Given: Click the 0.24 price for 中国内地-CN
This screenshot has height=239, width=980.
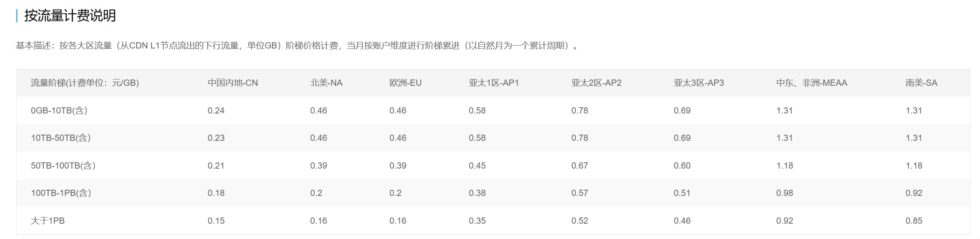Looking at the screenshot, I should [x=216, y=111].
